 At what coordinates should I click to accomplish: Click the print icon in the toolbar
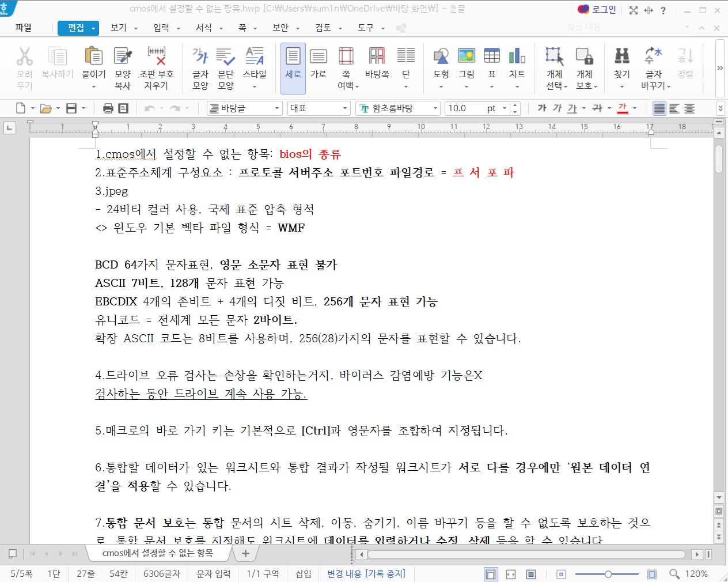(x=108, y=108)
